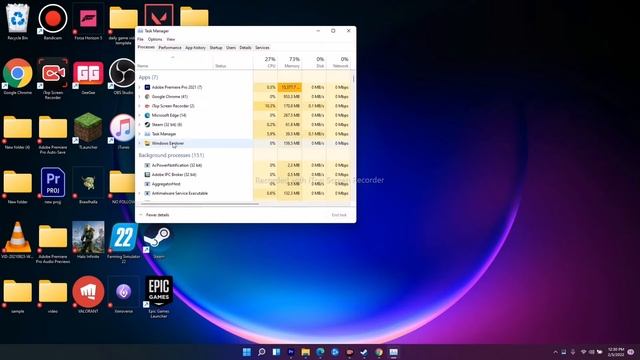Select the Adobe Premiere Pro Audio Previews folder
This screenshot has width=640, height=360.
tap(53, 243)
